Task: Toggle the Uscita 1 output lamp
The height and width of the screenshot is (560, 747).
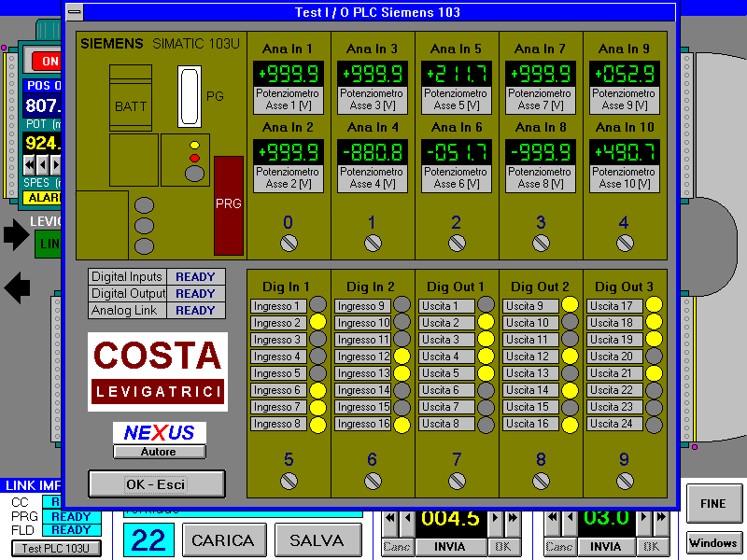Action: (x=486, y=305)
